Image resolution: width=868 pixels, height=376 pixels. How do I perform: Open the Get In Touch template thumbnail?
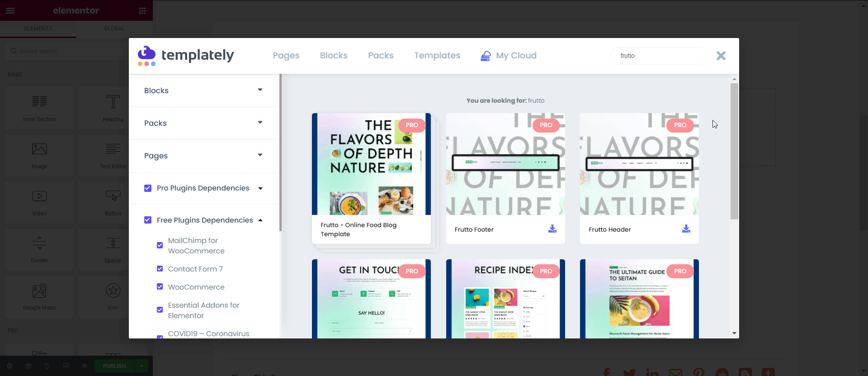click(371, 299)
